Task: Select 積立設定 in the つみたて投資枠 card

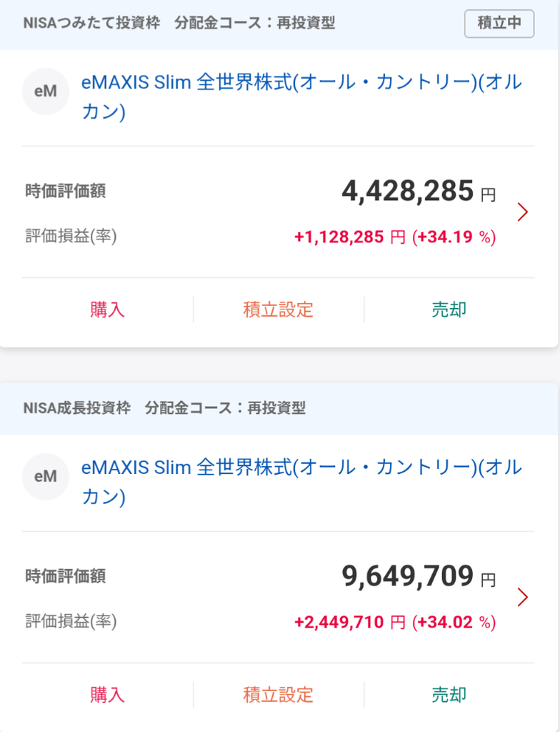Action: [x=278, y=310]
